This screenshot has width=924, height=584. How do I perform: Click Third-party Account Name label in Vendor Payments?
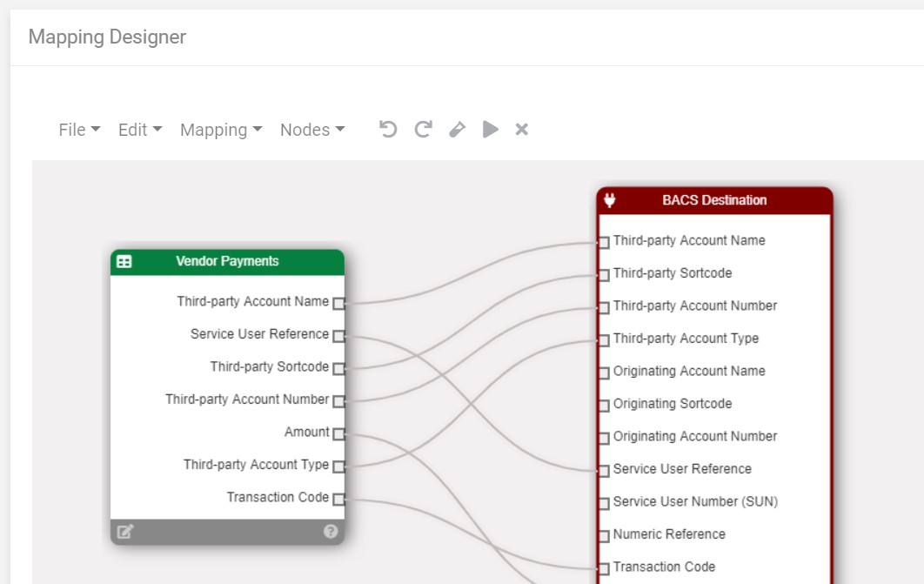(253, 301)
